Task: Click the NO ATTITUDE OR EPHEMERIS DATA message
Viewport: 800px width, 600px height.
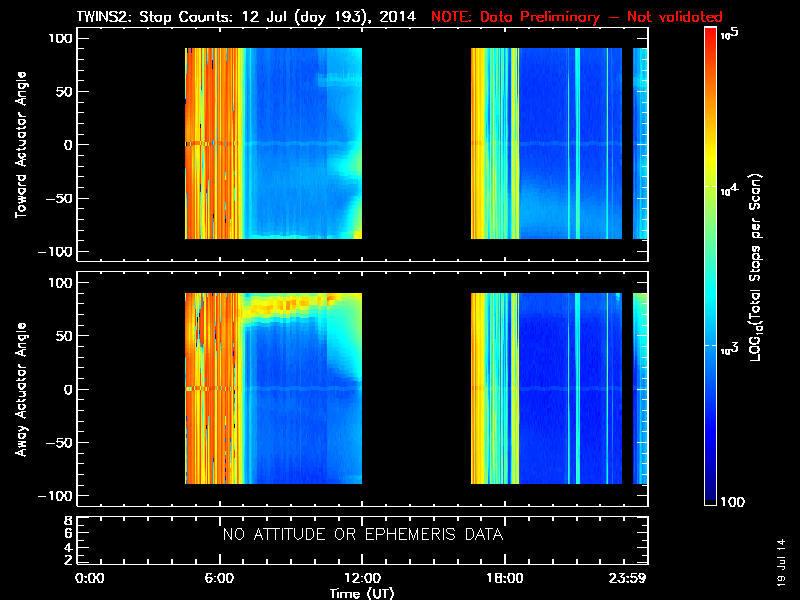Action: pos(363,534)
